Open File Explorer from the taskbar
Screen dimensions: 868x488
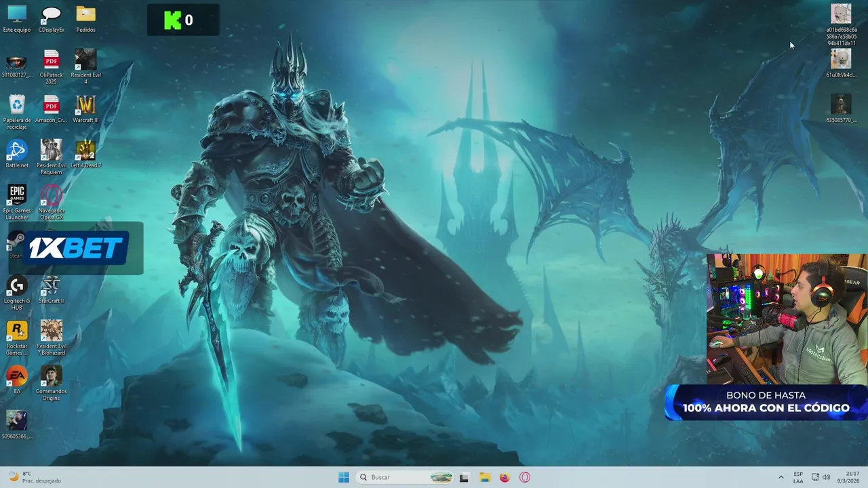[484, 477]
